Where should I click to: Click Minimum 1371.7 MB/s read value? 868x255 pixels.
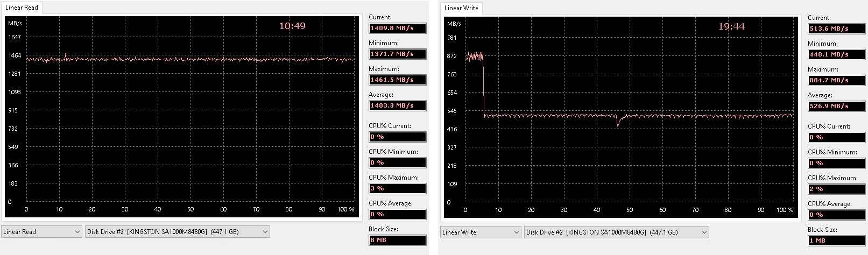(397, 54)
